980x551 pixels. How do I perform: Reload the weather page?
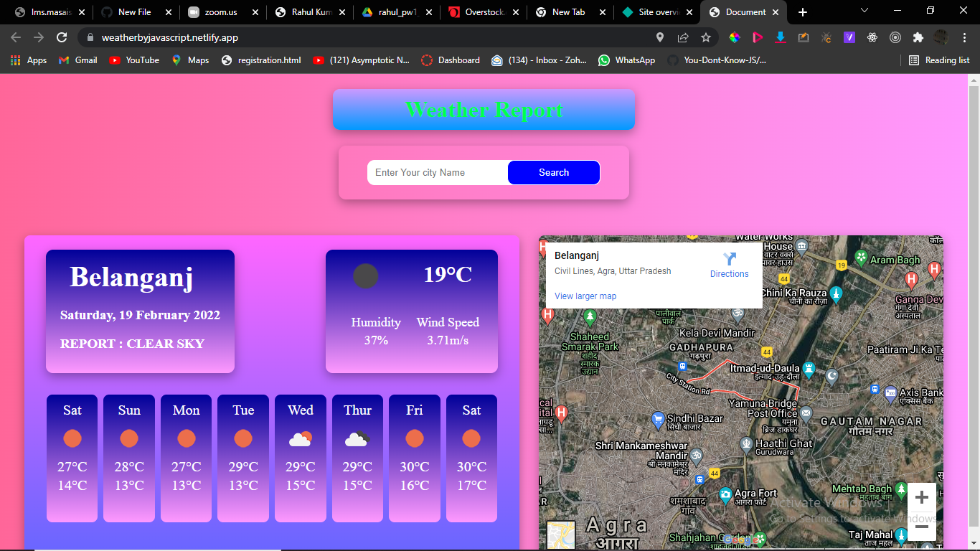click(x=61, y=37)
